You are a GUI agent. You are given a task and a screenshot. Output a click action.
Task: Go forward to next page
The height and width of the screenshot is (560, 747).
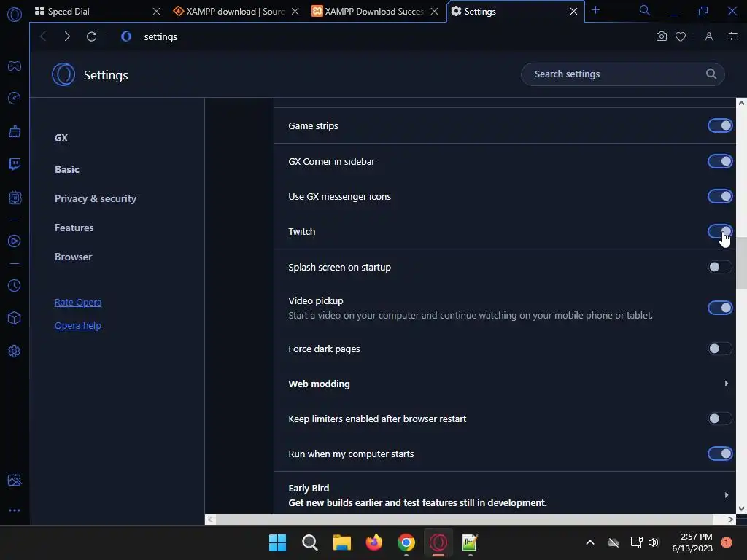67,36
